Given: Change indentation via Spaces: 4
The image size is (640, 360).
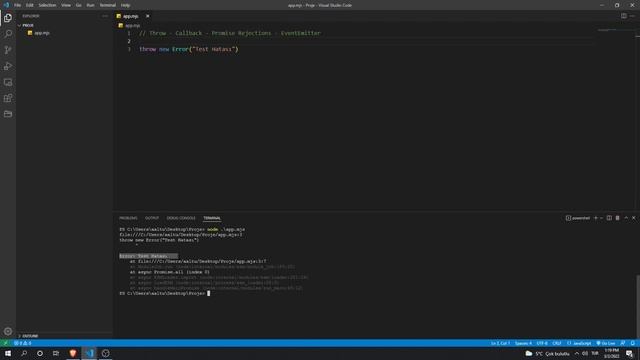Looking at the screenshot, I should pyautogui.click(x=523, y=343).
